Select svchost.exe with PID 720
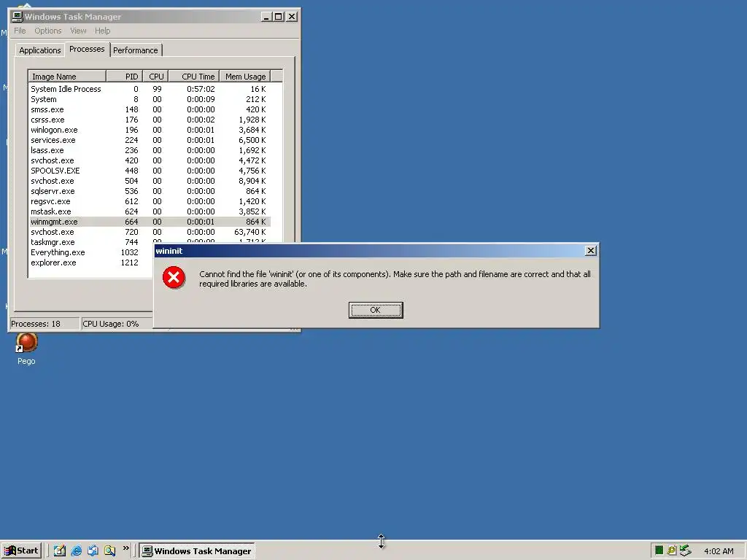 coord(150,232)
